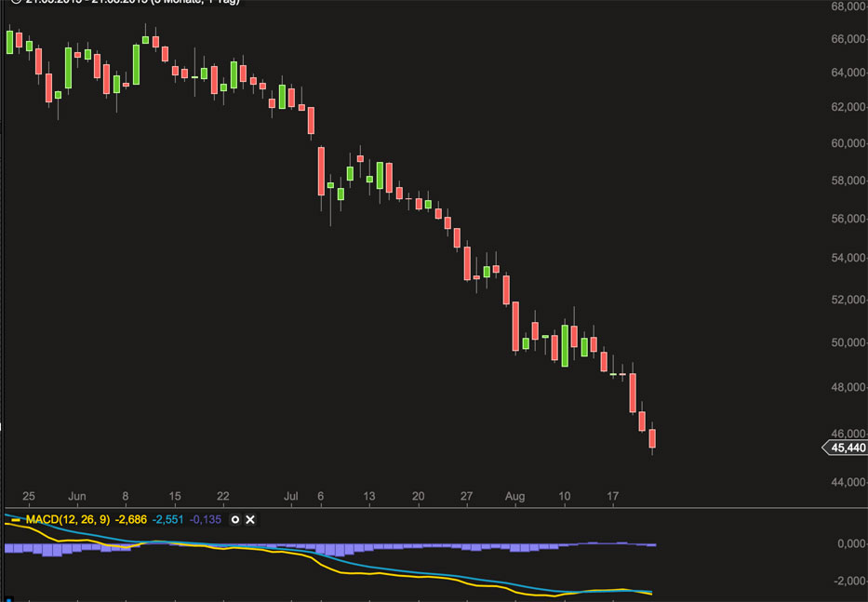The image size is (868, 602).
Task: Click the 0,000 MACD axis label
Action: [x=851, y=543]
